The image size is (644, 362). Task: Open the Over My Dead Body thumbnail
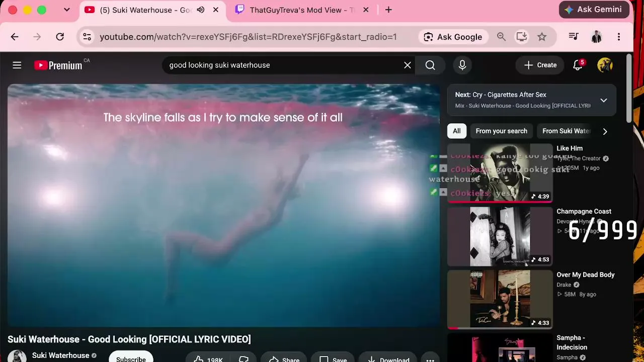500,300
